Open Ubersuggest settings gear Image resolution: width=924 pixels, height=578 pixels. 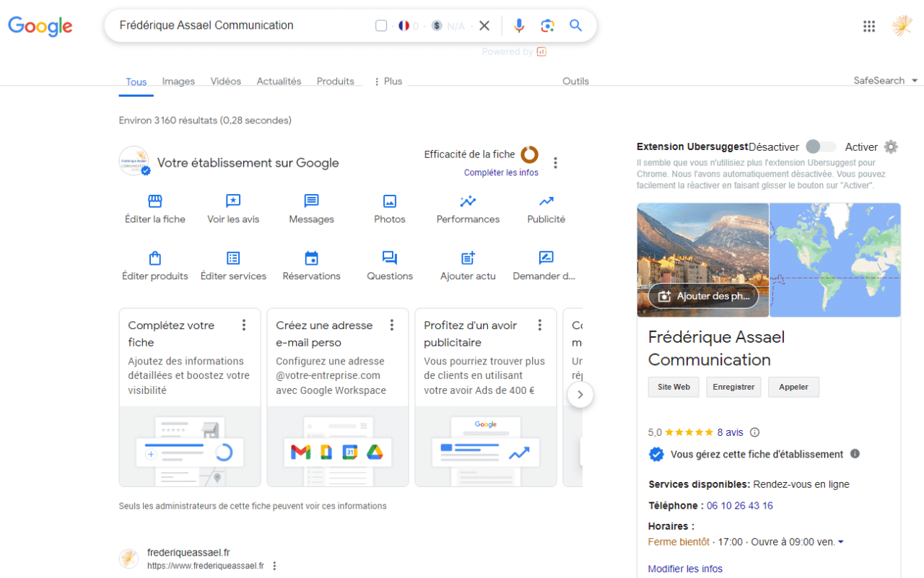tap(891, 146)
